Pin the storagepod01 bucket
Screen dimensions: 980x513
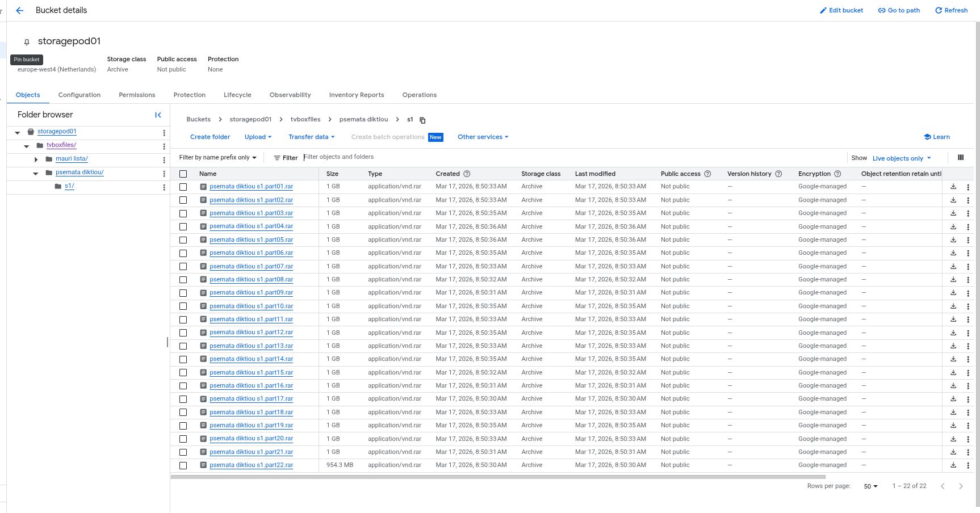click(x=26, y=41)
